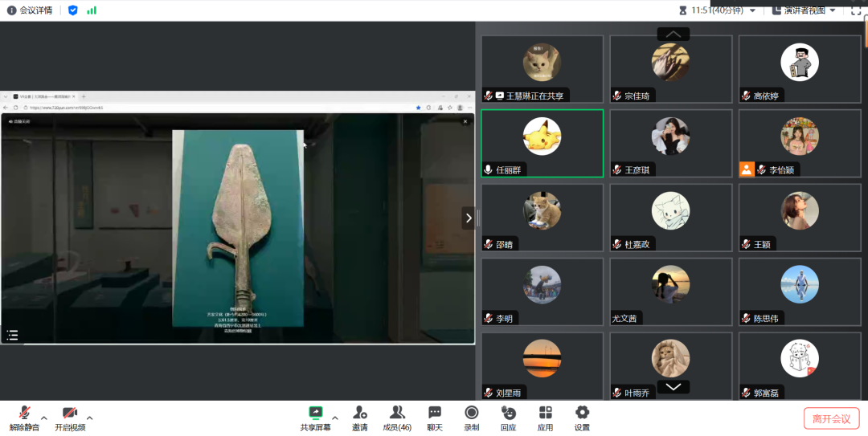868x436 pixels.
Task: Click the 离开会议 leave meeting button
Action: point(831,418)
